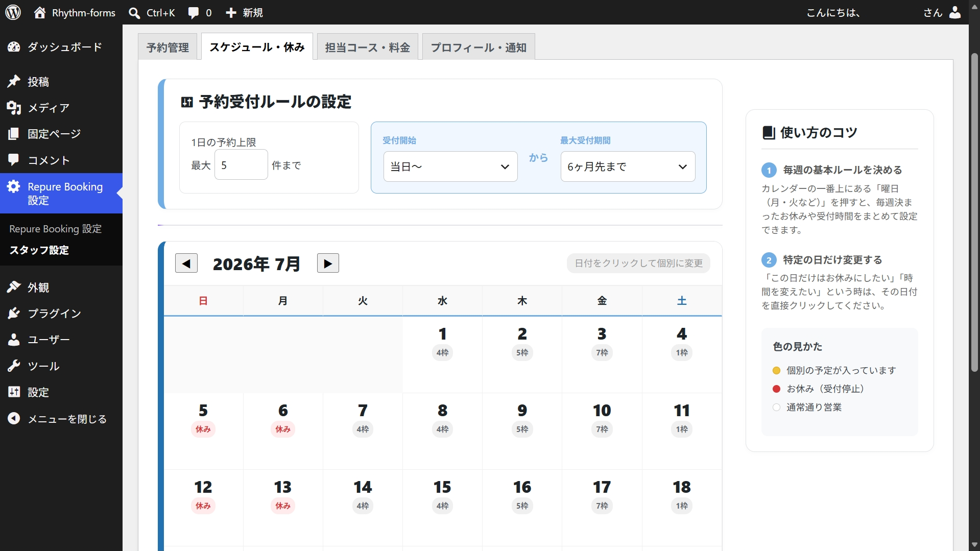The image size is (980, 551).
Task: Open the Rhythm-forms home icon
Action: [40, 13]
